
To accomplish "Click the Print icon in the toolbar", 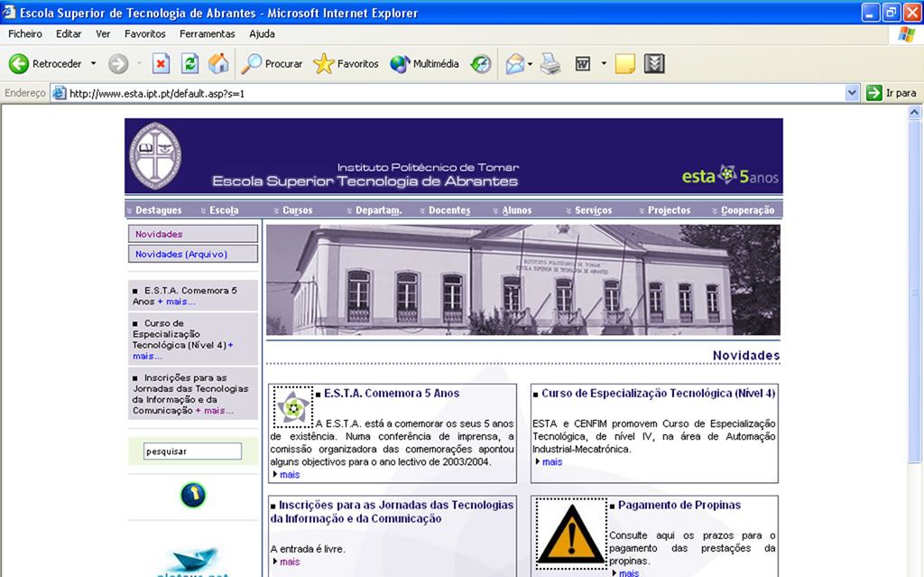I will point(550,64).
